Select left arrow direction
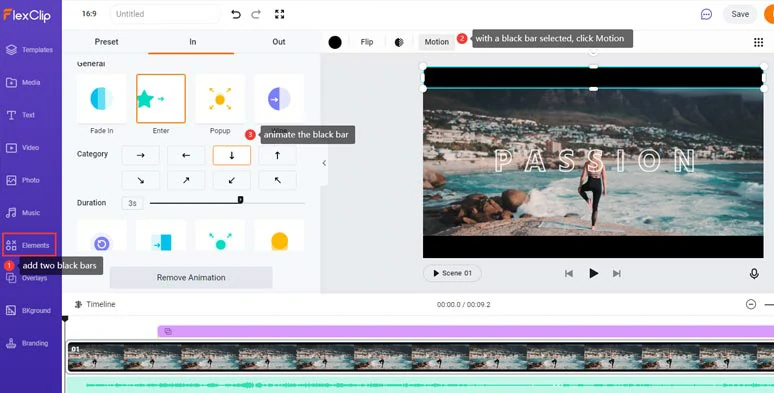The height and width of the screenshot is (393, 774). pos(186,155)
